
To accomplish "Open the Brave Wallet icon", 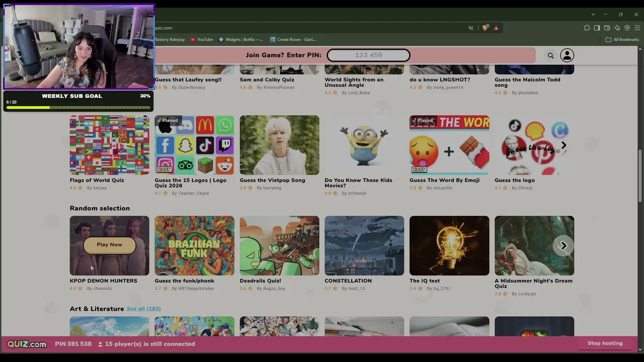I will (x=607, y=28).
